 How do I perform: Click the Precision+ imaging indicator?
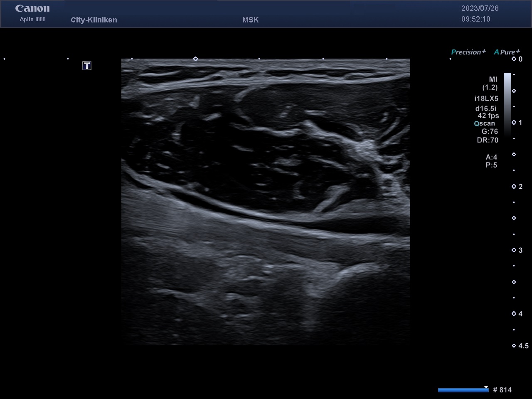pos(468,52)
